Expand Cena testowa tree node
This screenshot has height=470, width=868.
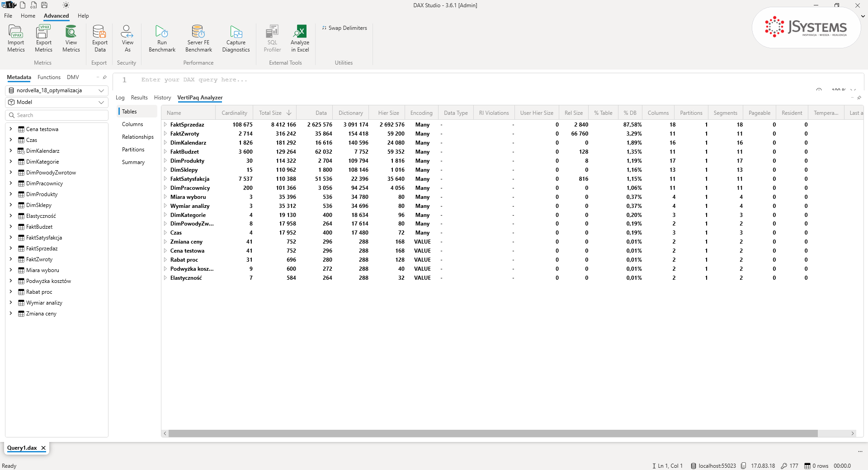coord(10,129)
